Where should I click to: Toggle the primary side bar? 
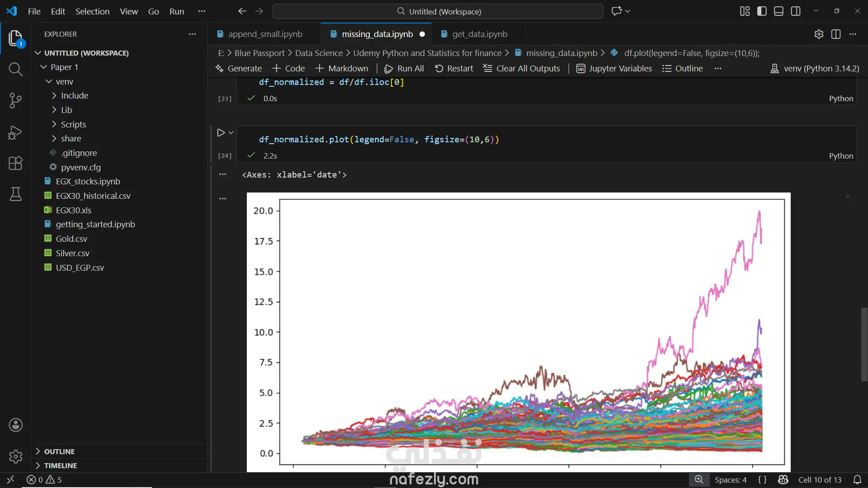tap(762, 11)
